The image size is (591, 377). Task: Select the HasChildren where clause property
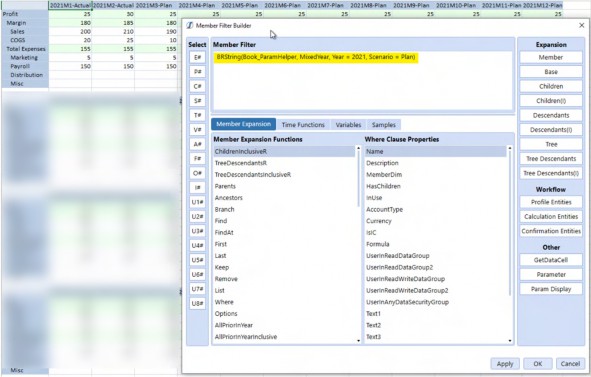coord(436,186)
